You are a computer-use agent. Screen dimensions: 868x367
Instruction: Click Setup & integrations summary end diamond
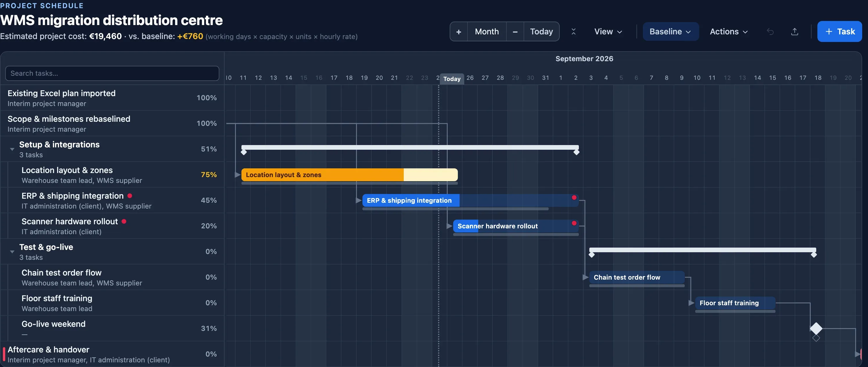pyautogui.click(x=577, y=152)
